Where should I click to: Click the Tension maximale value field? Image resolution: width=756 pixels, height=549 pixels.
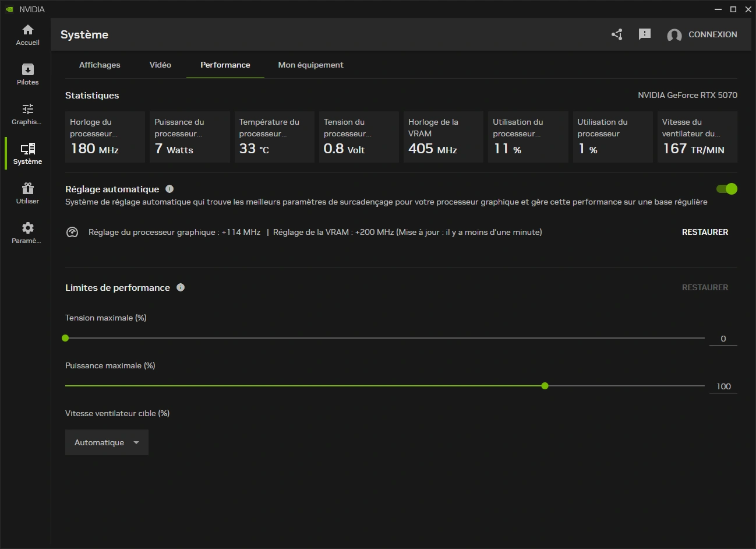[x=723, y=339]
